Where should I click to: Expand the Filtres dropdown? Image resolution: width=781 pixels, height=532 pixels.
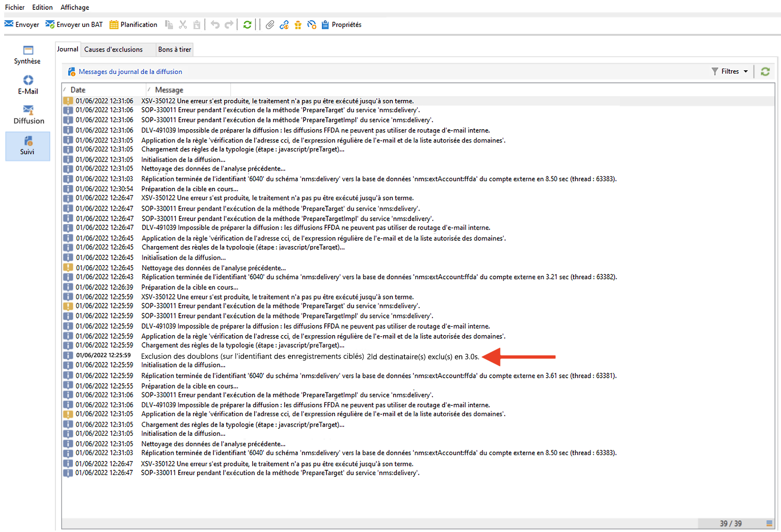[x=730, y=71]
